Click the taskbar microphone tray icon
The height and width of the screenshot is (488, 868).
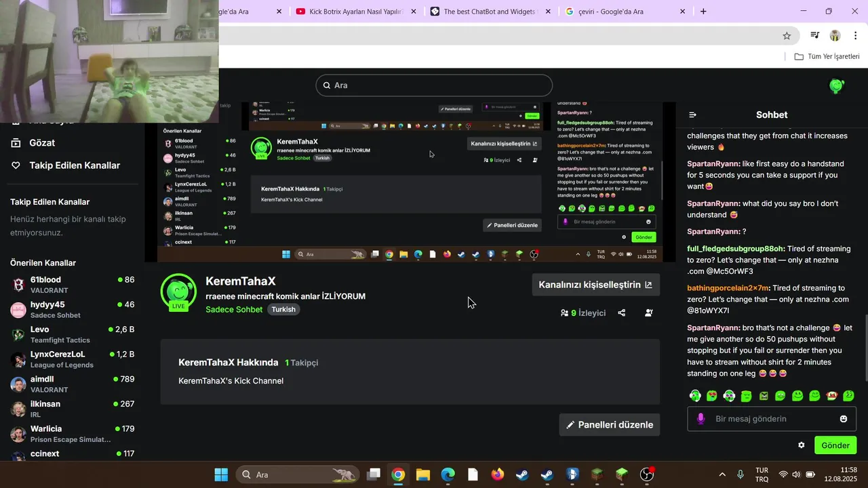tap(741, 474)
